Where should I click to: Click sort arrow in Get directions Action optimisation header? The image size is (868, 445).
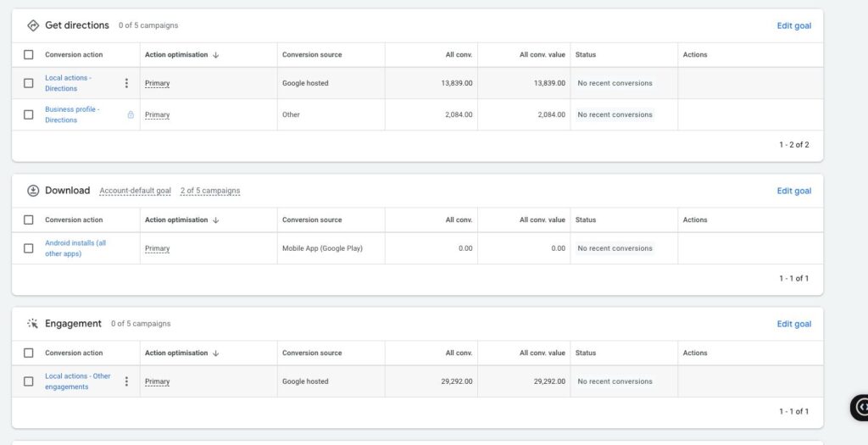coord(216,55)
